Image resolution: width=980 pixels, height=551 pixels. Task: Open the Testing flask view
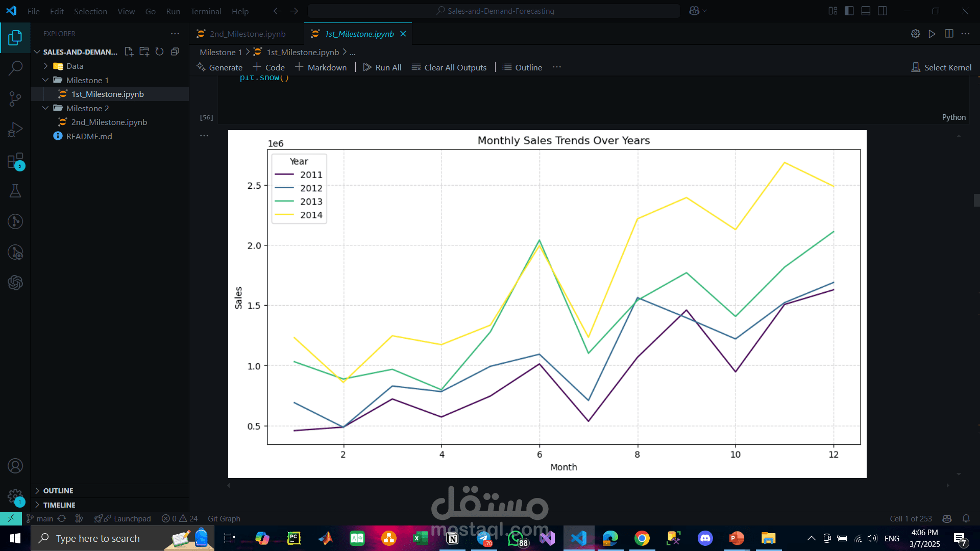15,191
